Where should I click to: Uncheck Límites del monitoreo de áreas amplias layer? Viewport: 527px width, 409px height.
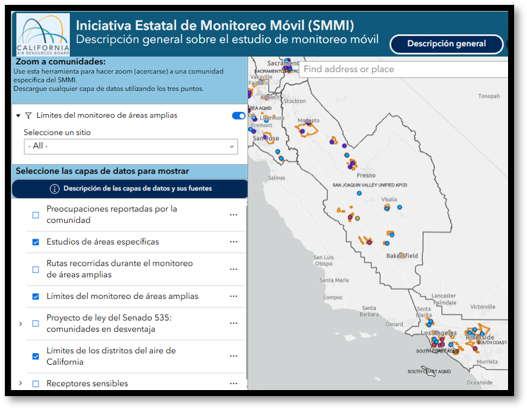pos(36,296)
